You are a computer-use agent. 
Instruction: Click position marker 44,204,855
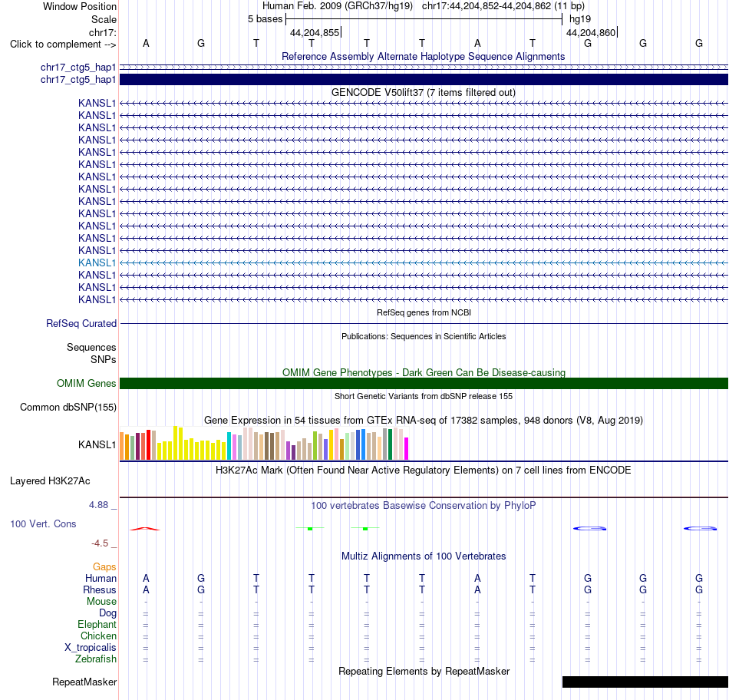click(315, 32)
